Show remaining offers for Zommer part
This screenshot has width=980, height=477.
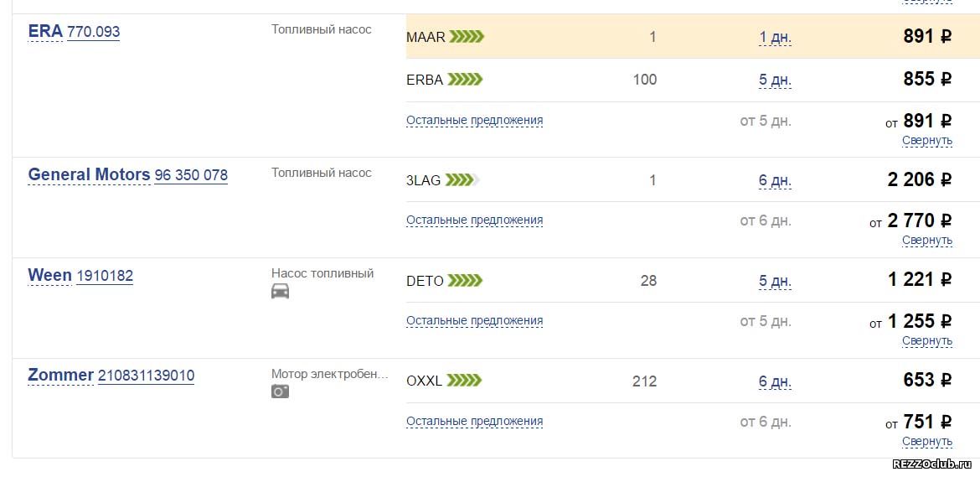[x=474, y=422]
